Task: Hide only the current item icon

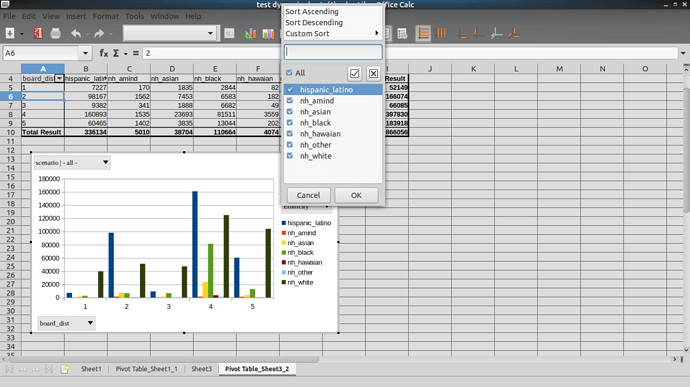Action: (373, 74)
